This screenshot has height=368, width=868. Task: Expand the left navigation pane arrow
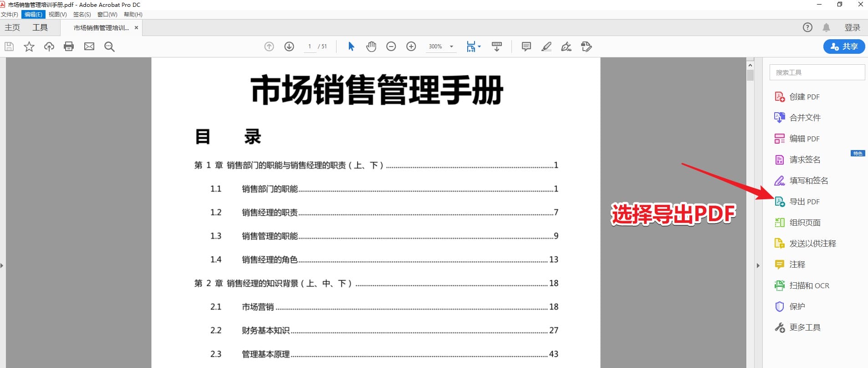pyautogui.click(x=2, y=265)
